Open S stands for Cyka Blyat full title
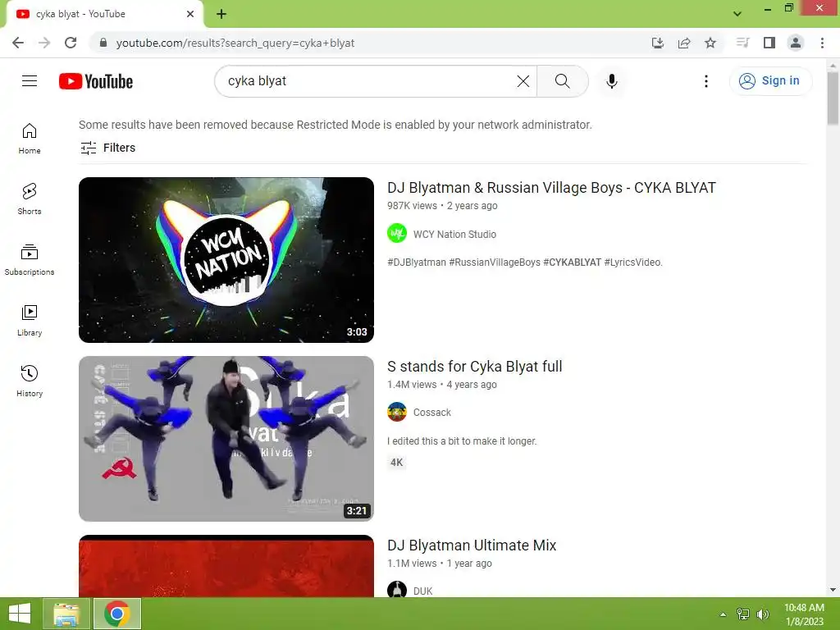This screenshot has width=840, height=630. pos(475,367)
